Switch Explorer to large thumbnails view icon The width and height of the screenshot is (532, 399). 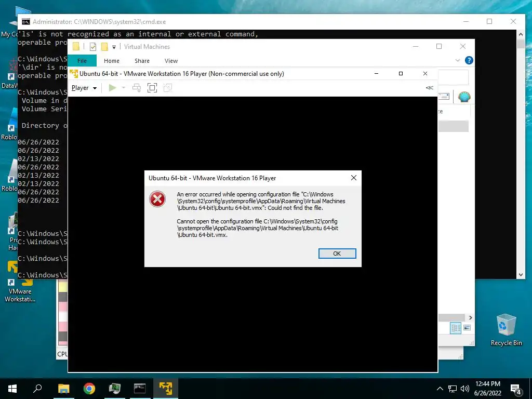(x=467, y=328)
